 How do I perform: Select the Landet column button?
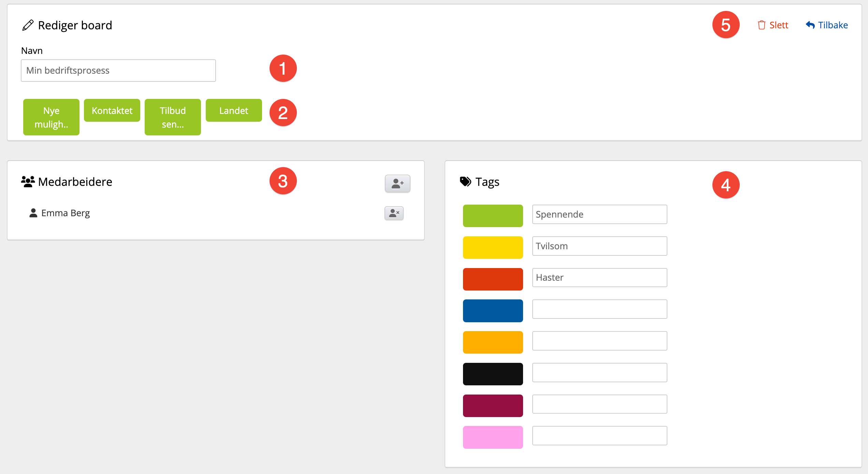234,110
